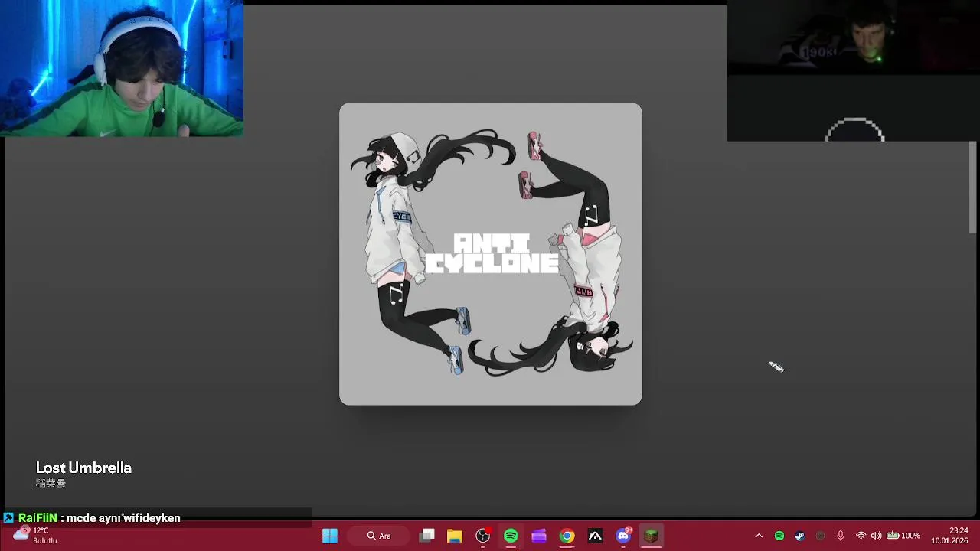Switch to OBS Studio on taskbar
The height and width of the screenshot is (551, 980).
(x=483, y=536)
